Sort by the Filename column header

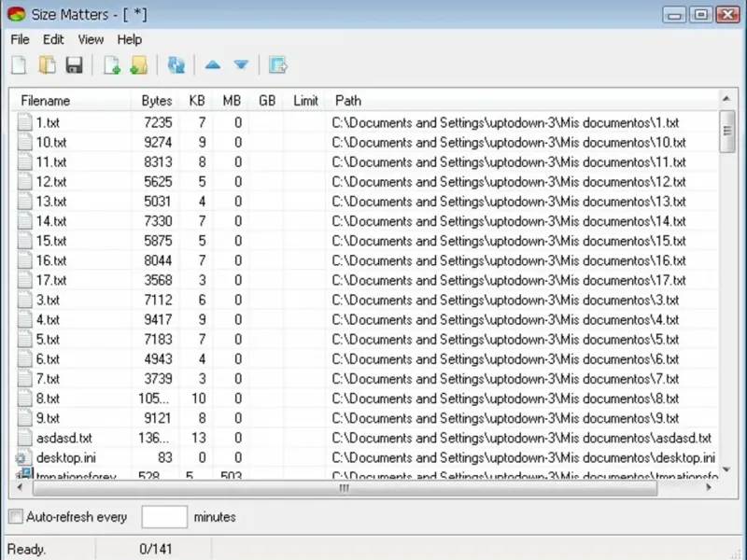(70, 101)
